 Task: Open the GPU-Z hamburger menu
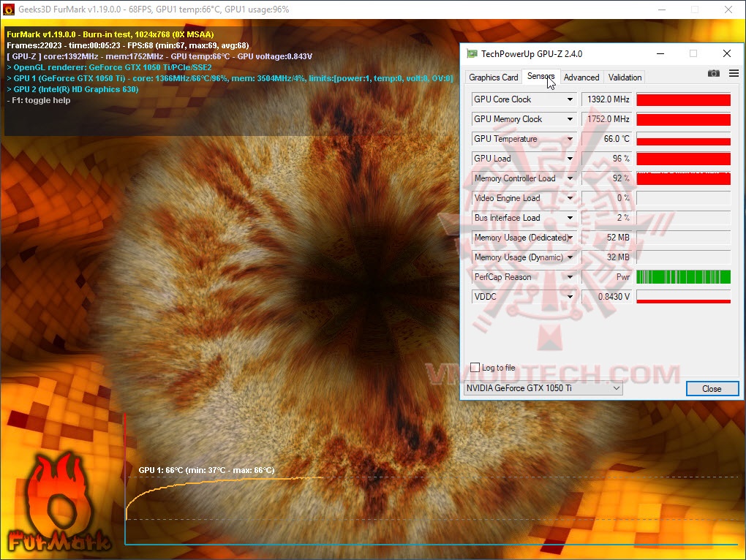point(734,73)
